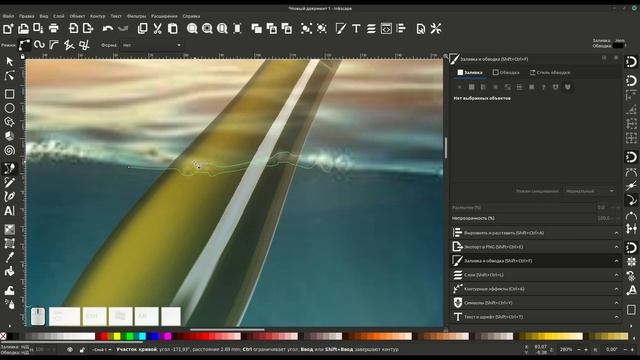Pick the Rectangle tool

click(x=9, y=94)
